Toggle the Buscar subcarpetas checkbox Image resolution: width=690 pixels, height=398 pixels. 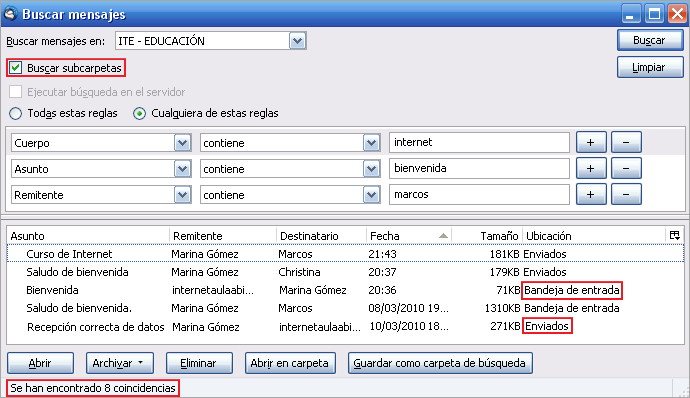15,68
